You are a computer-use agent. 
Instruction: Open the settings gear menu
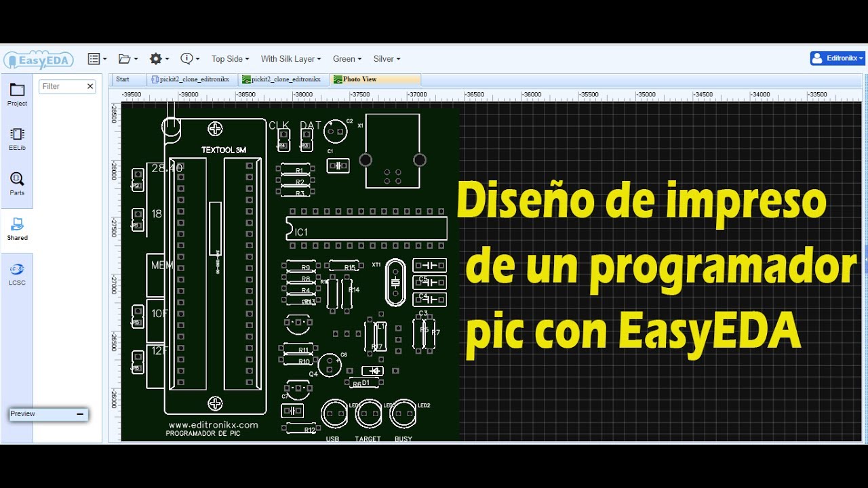coord(159,59)
